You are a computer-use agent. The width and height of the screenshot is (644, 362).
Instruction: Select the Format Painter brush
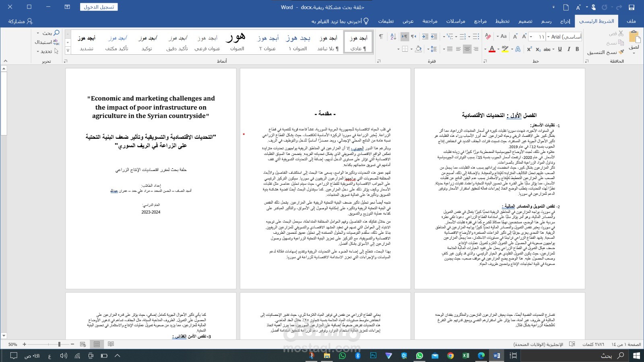click(x=621, y=52)
